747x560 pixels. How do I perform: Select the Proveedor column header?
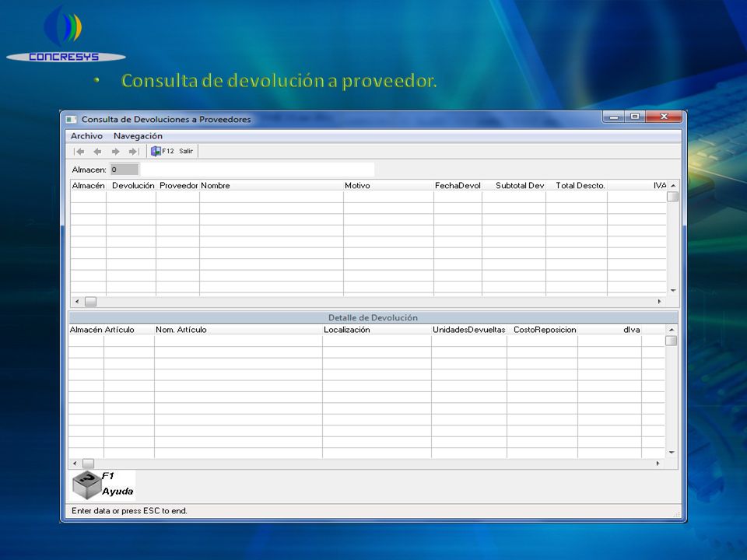click(178, 186)
